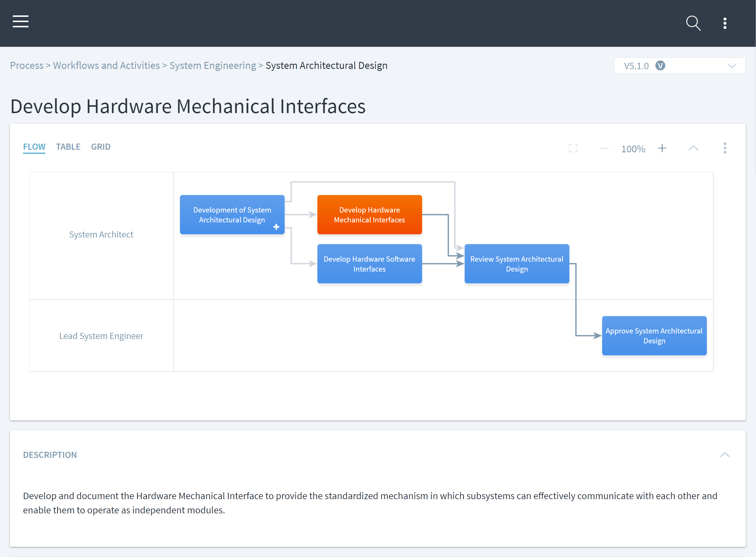
Task: Zoom out the flow diagram
Action: [604, 148]
